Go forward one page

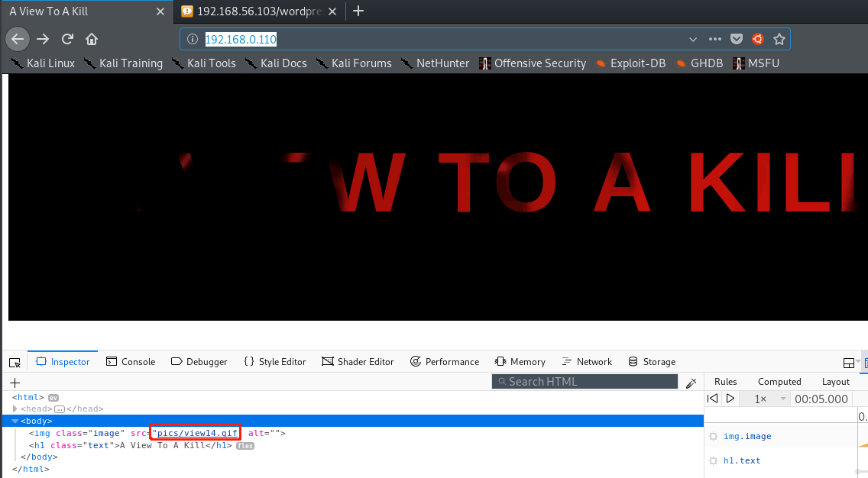pos(43,39)
